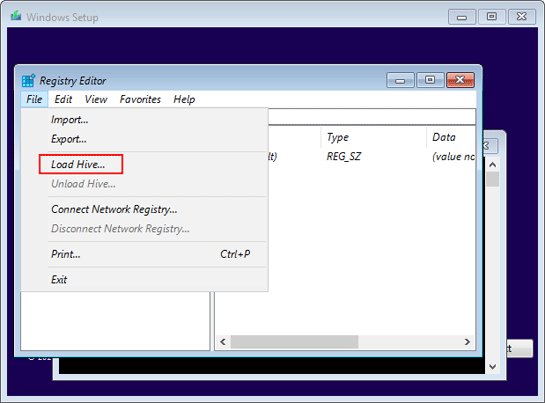The width and height of the screenshot is (545, 403).
Task: Open the Favorites menu
Action: coord(140,99)
